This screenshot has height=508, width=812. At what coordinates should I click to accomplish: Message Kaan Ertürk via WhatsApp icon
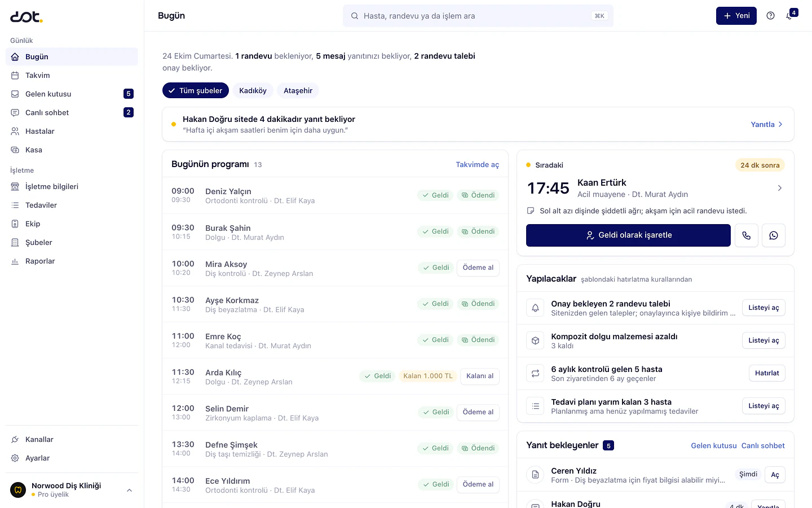[x=774, y=235]
